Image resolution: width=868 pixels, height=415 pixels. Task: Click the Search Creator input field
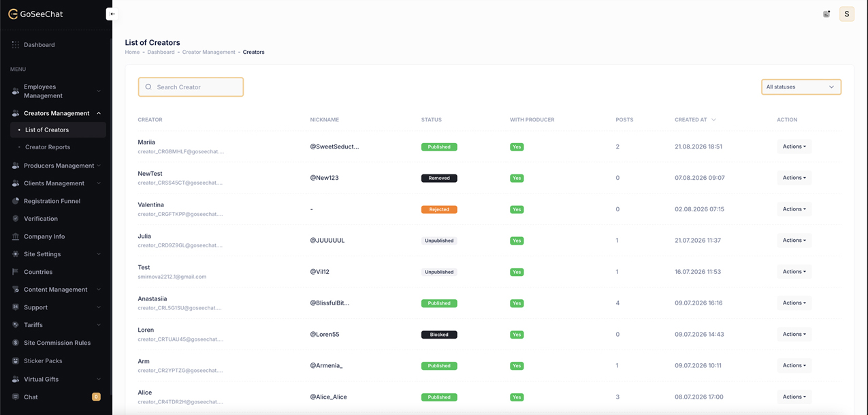pos(191,87)
